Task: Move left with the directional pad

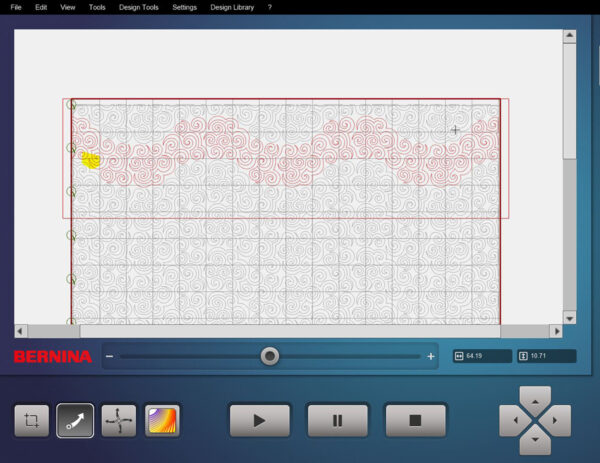Action: 515,421
